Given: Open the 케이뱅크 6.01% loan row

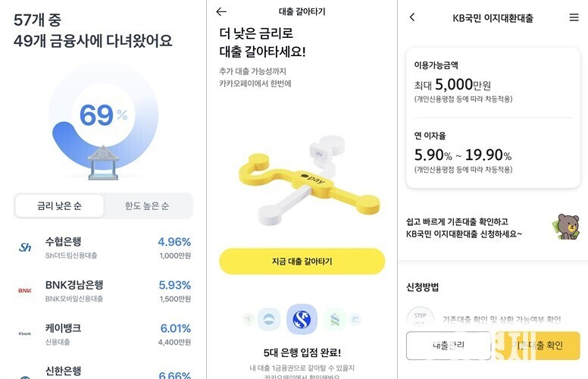Looking at the screenshot, I should pos(105,334).
